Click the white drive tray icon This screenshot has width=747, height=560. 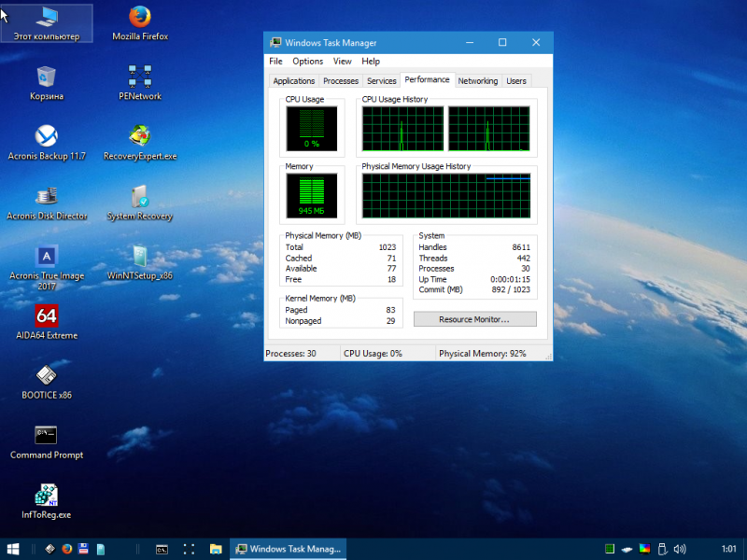pyautogui.click(x=627, y=550)
